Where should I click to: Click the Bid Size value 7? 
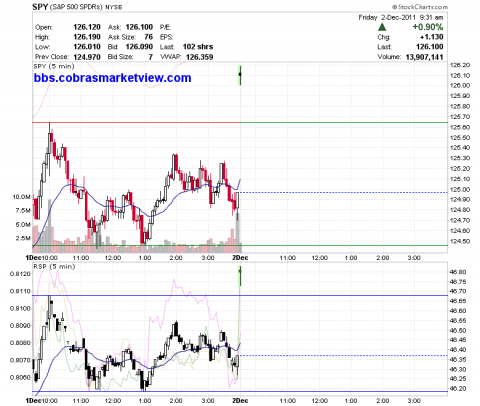(x=151, y=57)
